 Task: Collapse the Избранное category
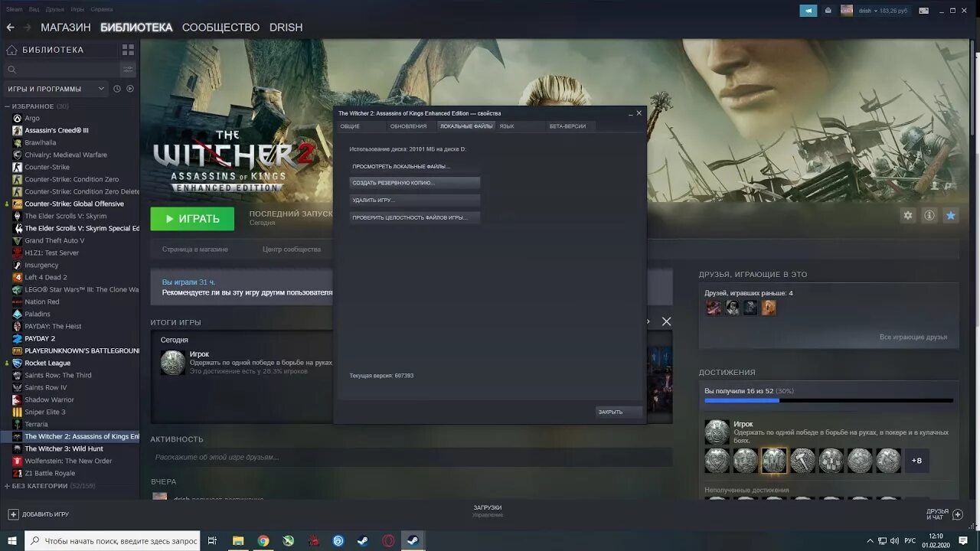(8, 106)
